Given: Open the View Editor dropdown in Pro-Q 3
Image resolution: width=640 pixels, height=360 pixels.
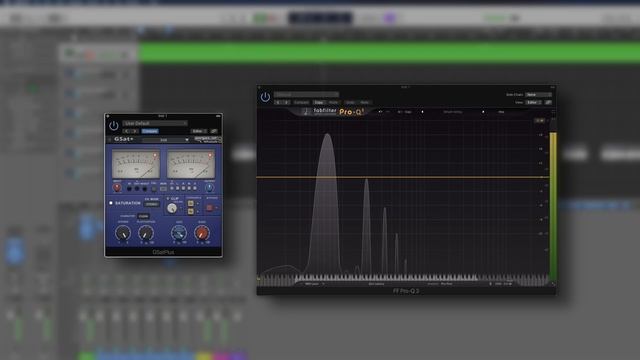Looking at the screenshot, I should click(534, 102).
